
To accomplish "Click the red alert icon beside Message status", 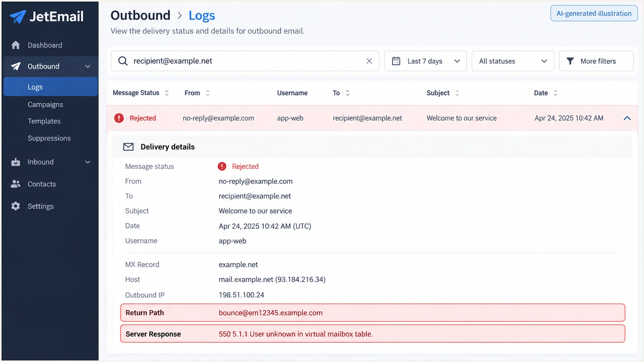I will [222, 166].
